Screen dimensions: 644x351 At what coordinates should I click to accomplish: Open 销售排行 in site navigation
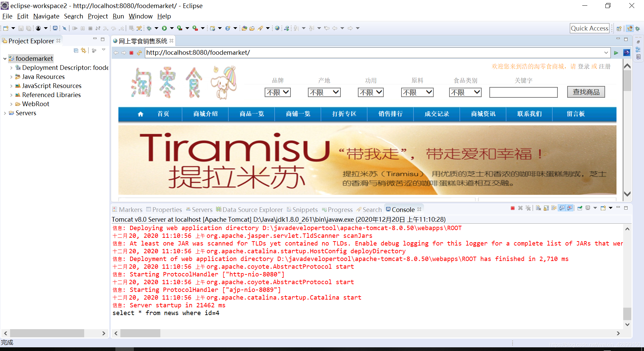(x=390, y=114)
